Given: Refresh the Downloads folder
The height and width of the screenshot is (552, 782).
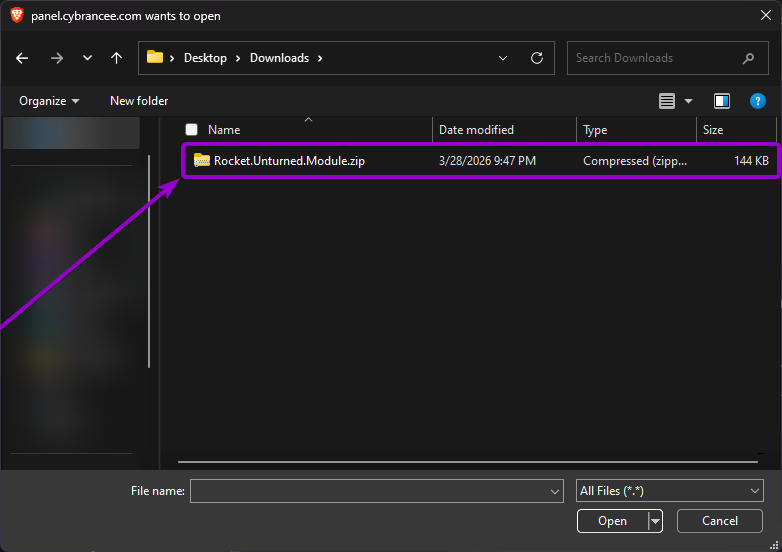Looking at the screenshot, I should (537, 58).
